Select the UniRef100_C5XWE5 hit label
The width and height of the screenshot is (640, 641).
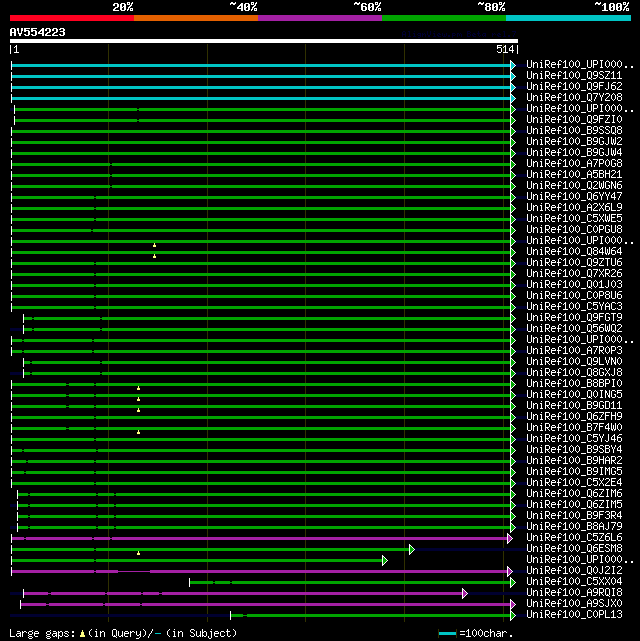(574, 219)
